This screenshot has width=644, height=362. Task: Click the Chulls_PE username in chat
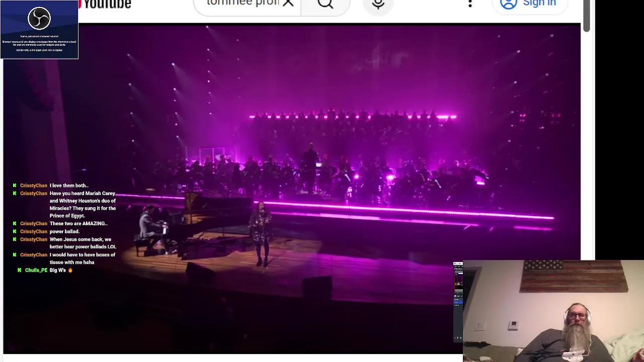click(36, 270)
